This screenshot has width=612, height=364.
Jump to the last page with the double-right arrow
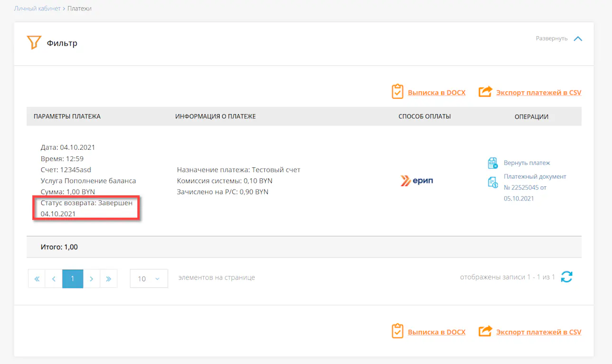click(108, 279)
